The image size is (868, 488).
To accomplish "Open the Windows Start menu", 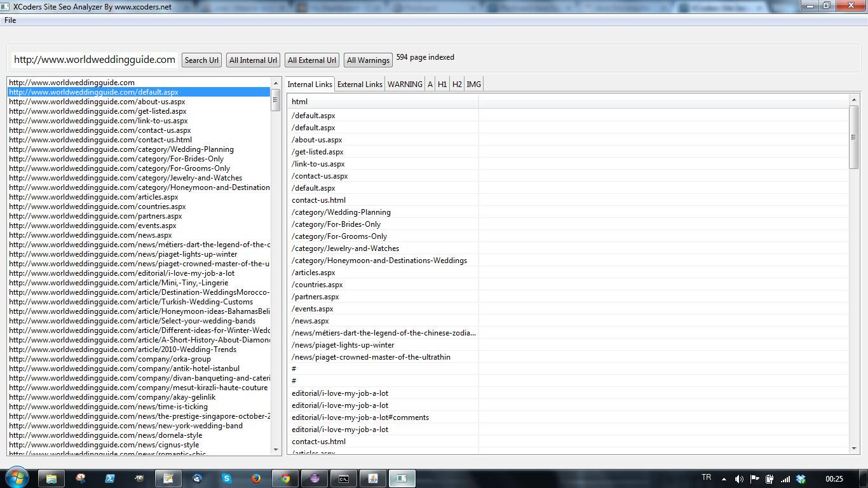I will pos(17,478).
